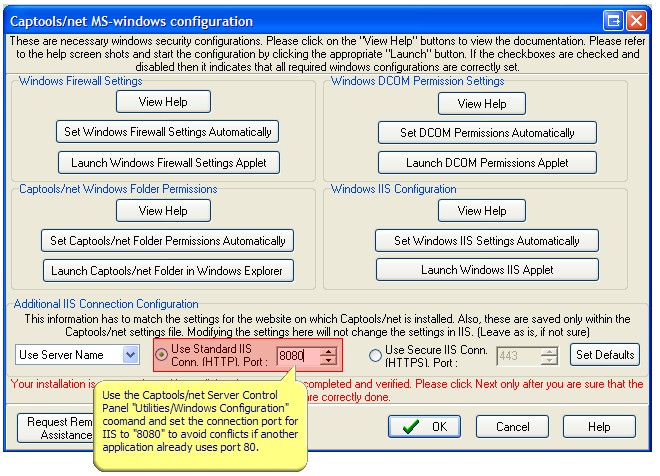
Task: Expand the Use Server Name dropdown
Action: point(130,355)
